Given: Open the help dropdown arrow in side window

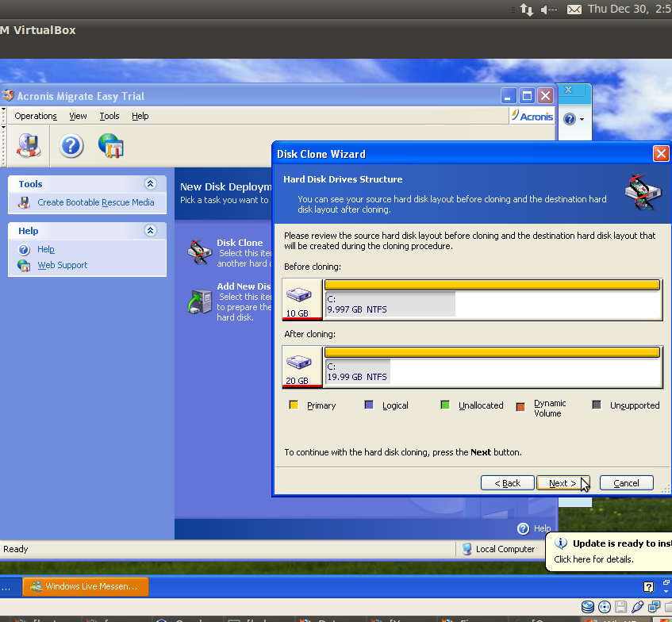Looking at the screenshot, I should pyautogui.click(x=582, y=119).
